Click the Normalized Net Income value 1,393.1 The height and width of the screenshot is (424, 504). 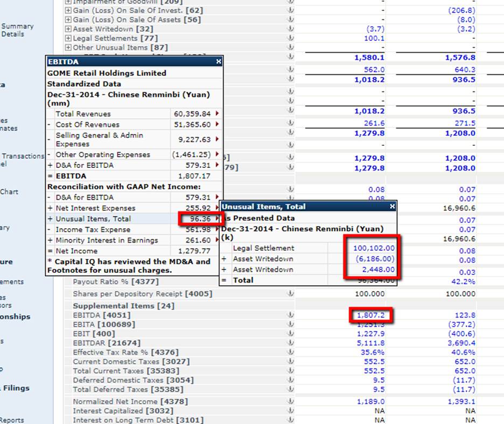click(x=461, y=401)
